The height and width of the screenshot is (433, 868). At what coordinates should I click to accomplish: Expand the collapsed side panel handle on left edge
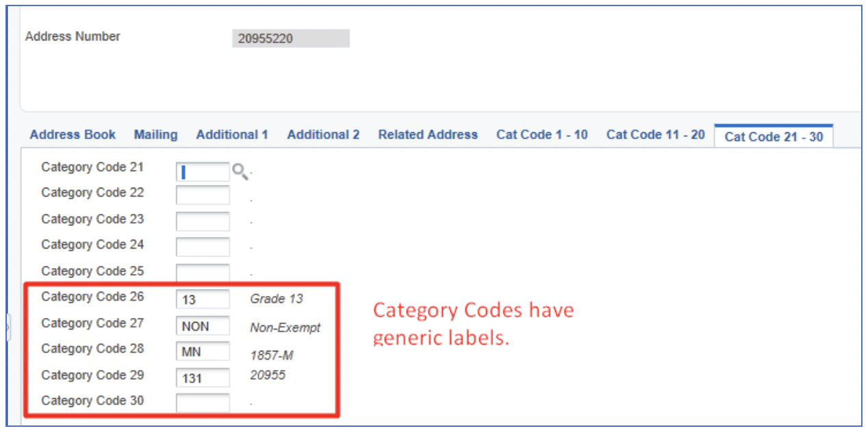coord(8,327)
